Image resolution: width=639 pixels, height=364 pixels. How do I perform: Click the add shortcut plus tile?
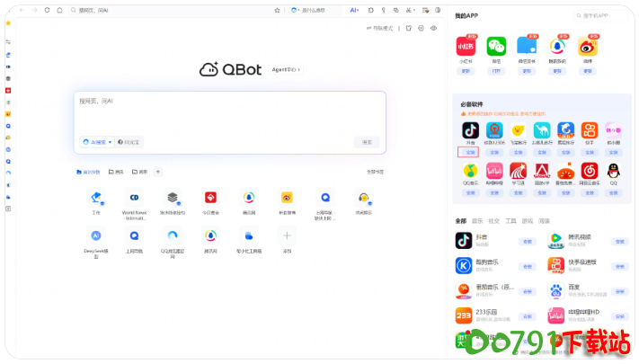point(287,235)
